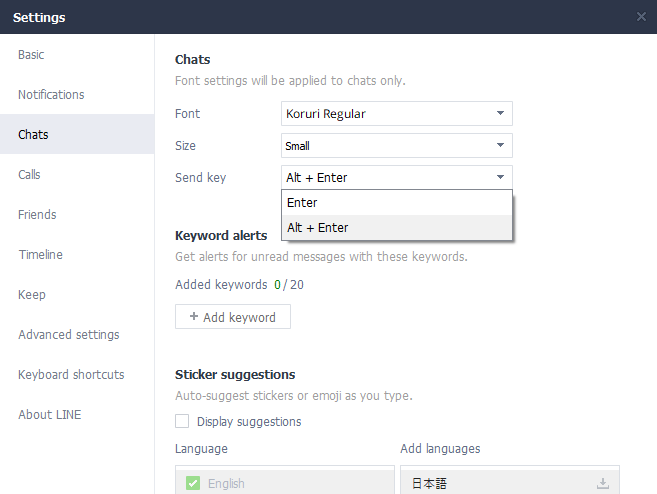View Keyboard shortcuts settings
The height and width of the screenshot is (494, 657).
pyautogui.click(x=72, y=375)
